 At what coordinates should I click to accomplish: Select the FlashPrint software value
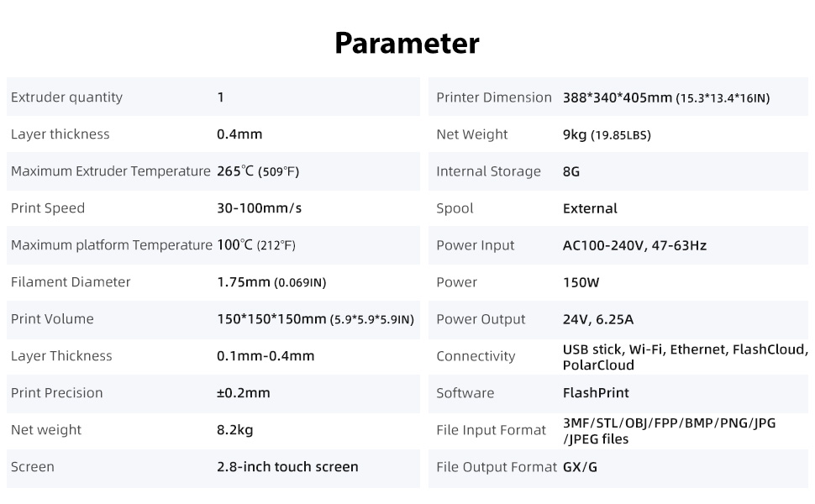tap(596, 393)
